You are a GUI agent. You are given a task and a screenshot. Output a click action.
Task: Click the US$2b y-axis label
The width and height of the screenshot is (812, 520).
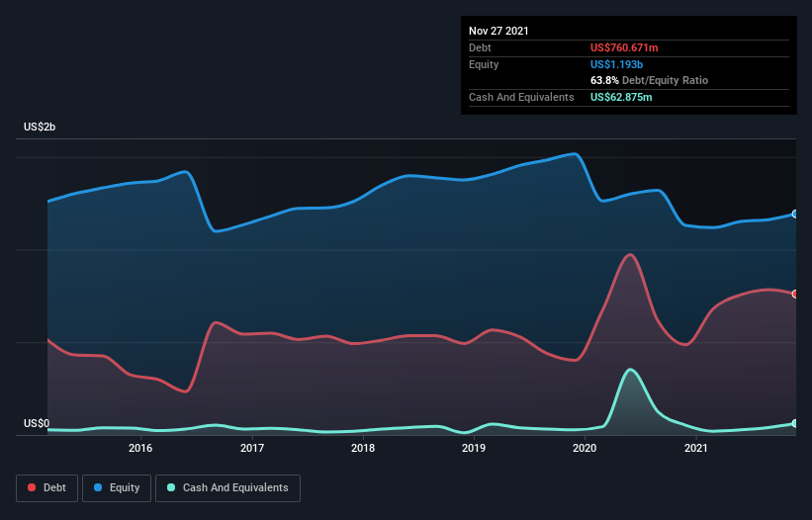[40, 127]
